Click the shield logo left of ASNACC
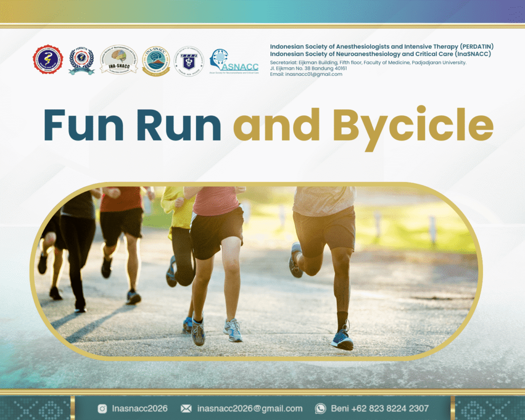Screen dimensions: 525x420 click(189, 61)
